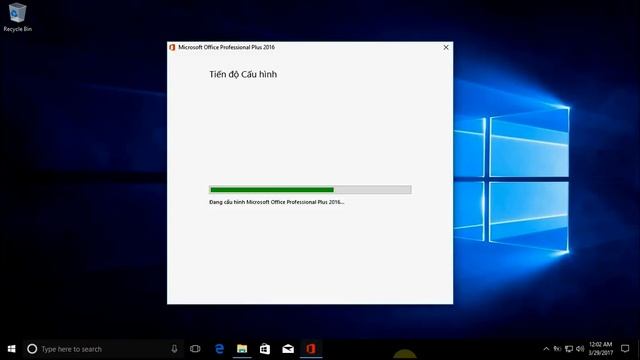Open the Microsoft Store taskbar icon
640x360 pixels.
pos(265,349)
